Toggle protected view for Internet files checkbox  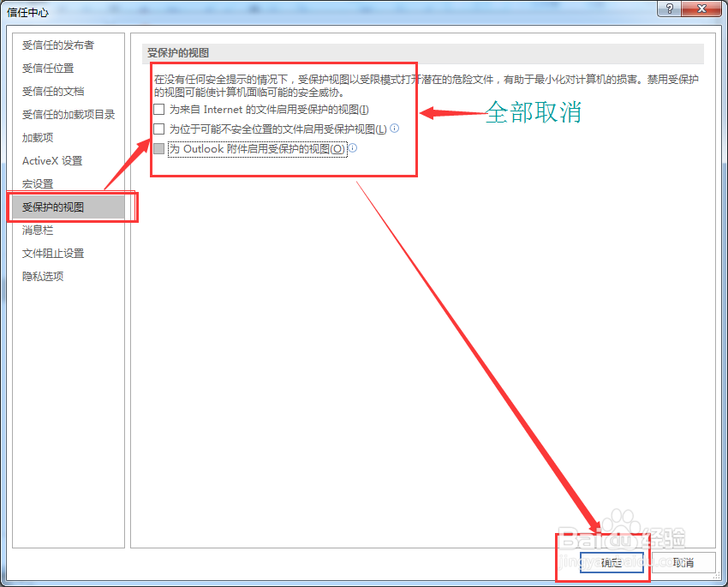158,109
